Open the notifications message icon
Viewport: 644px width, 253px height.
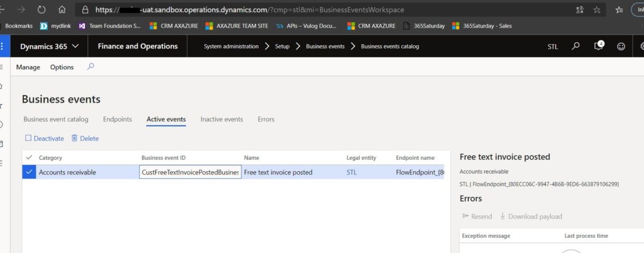pos(599,45)
